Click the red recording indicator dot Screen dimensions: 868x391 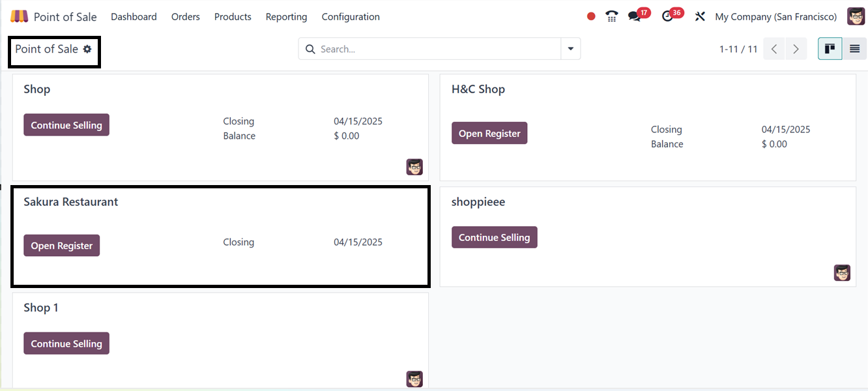tap(591, 16)
